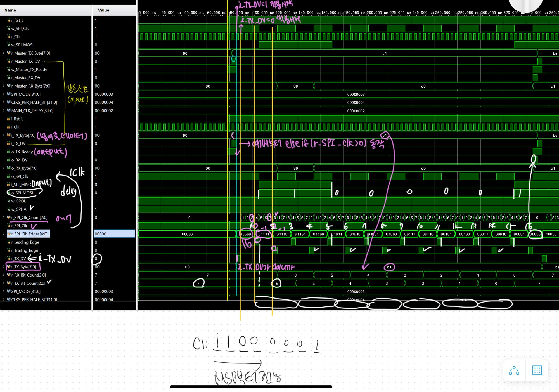Click the r_Rst_L signal icon
559x392 pixels.
[x=9, y=20]
